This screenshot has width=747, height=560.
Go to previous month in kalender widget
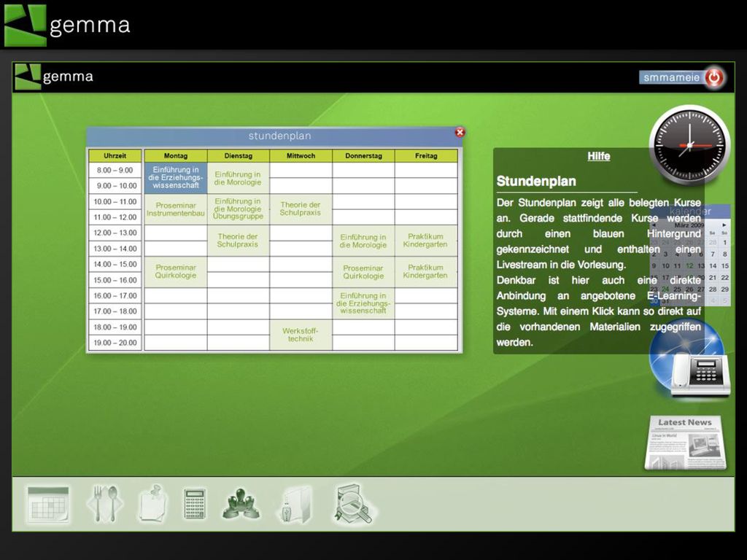[654, 225]
